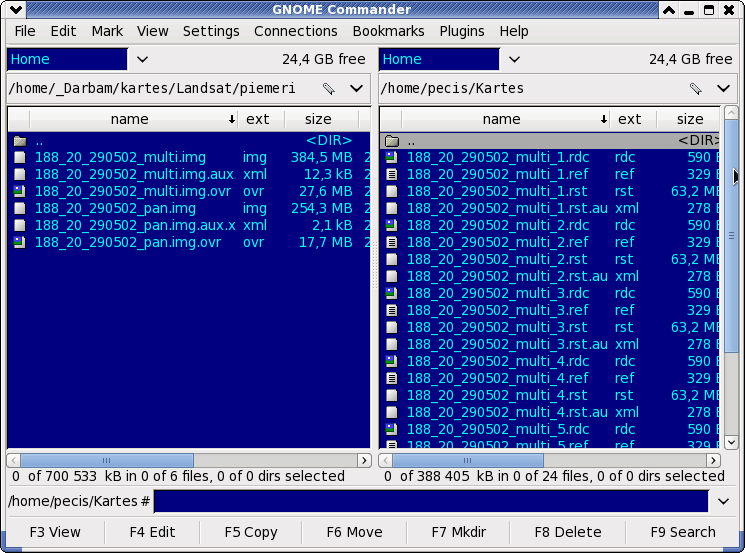Open the command line history dropdown
The width and height of the screenshot is (745, 553).
pyautogui.click(x=723, y=501)
